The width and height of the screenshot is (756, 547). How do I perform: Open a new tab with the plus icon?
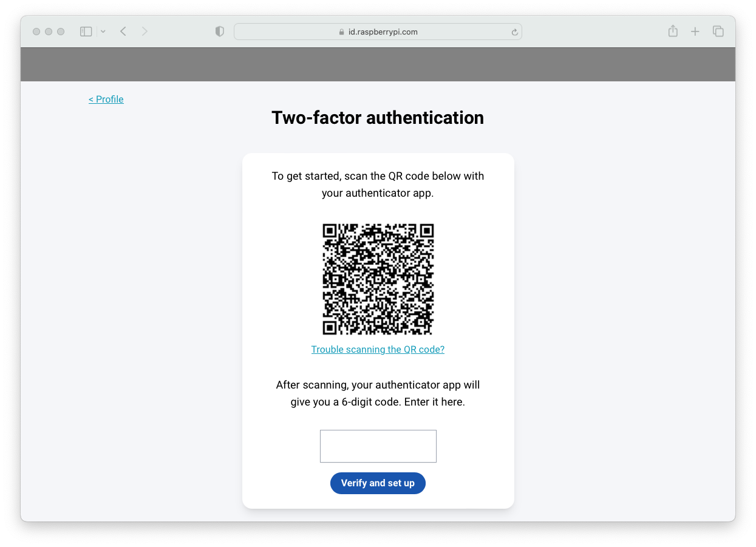coord(695,31)
